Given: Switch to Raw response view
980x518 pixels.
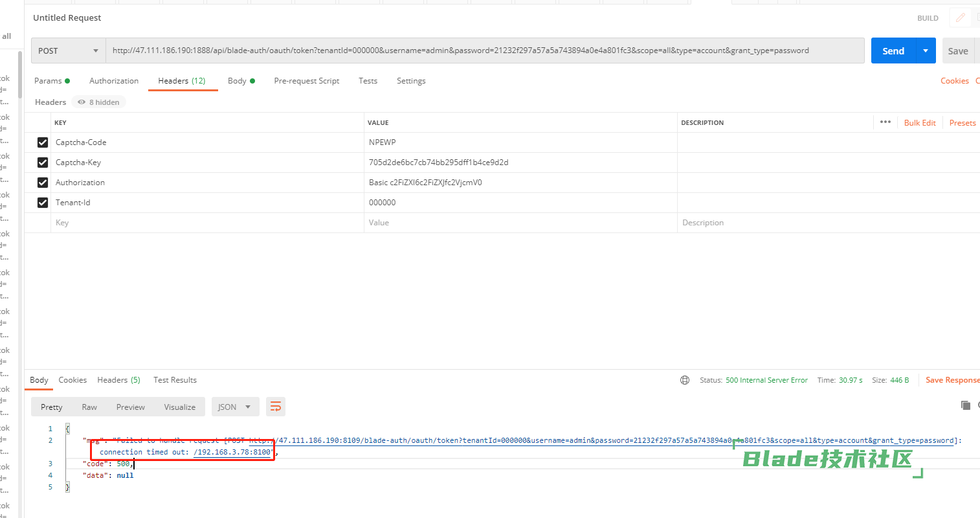Looking at the screenshot, I should click(89, 407).
